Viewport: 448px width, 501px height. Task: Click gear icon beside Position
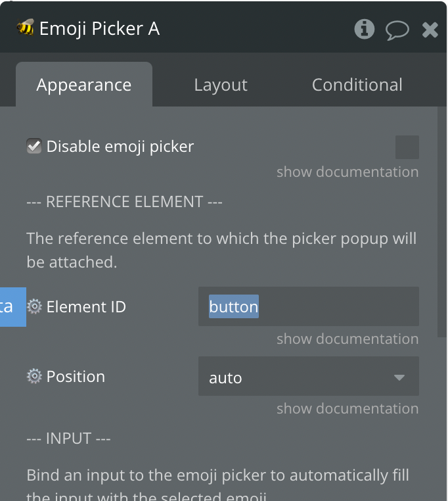click(34, 376)
